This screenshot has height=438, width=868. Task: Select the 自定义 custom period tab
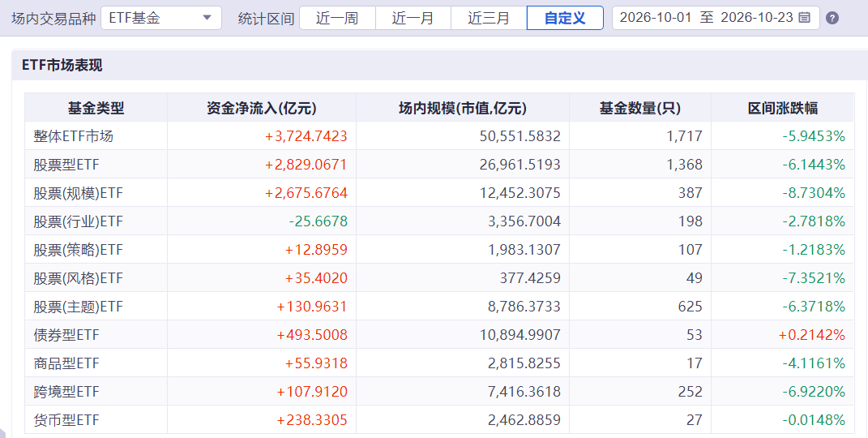(565, 18)
